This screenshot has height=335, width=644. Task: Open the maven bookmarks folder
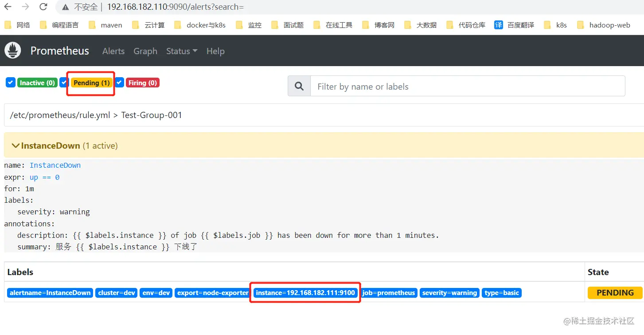[105, 25]
